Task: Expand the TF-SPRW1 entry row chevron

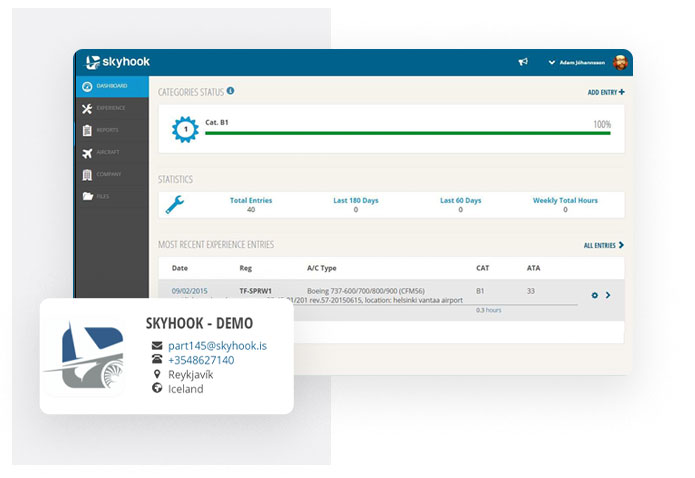Action: click(609, 296)
